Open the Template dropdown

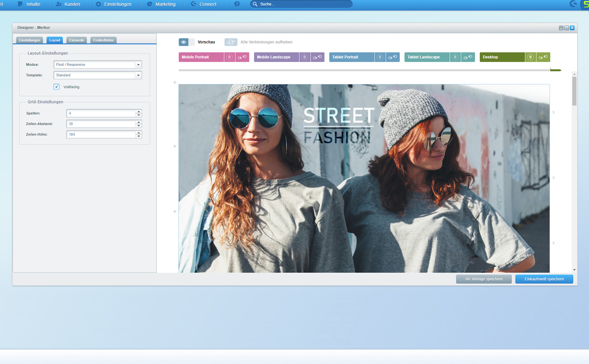tap(138, 75)
